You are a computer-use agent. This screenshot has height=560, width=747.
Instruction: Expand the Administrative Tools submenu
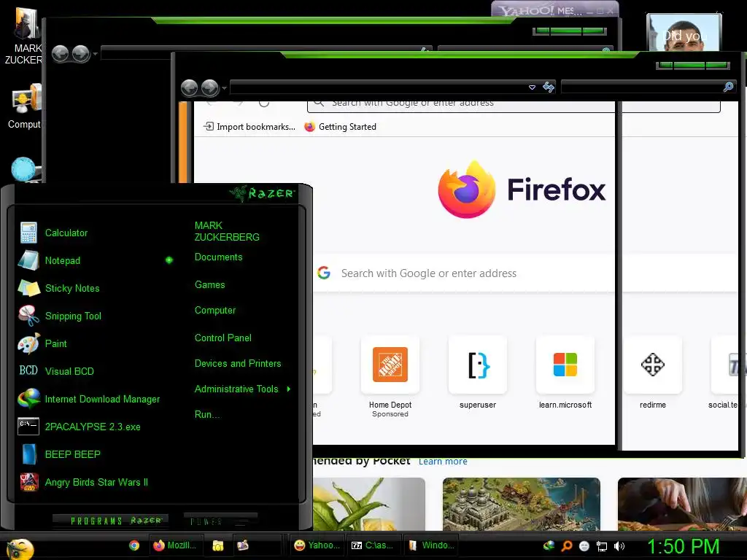242,389
